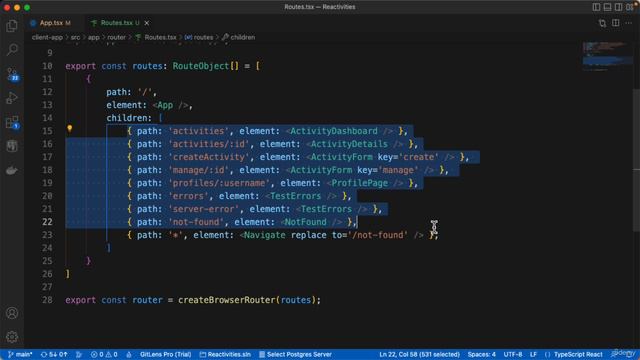Open the Accounts icon in activity bar
This screenshot has height=360, width=640.
[12, 313]
